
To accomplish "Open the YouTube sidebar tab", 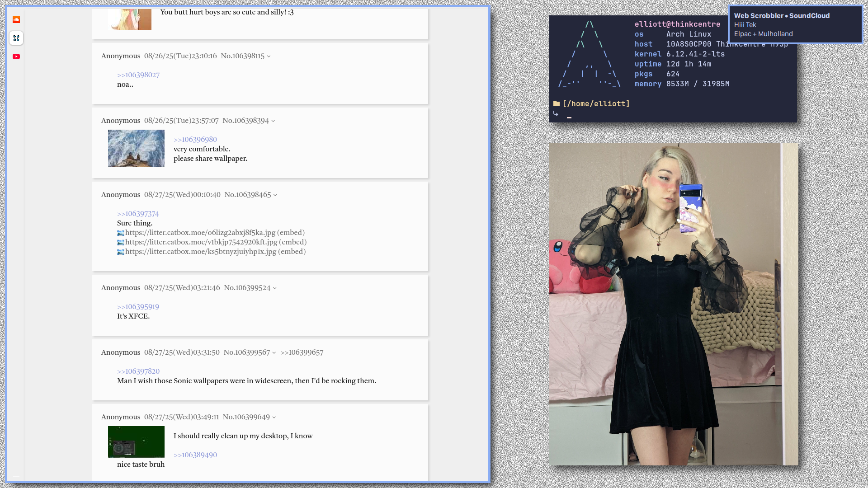I will pyautogui.click(x=16, y=56).
